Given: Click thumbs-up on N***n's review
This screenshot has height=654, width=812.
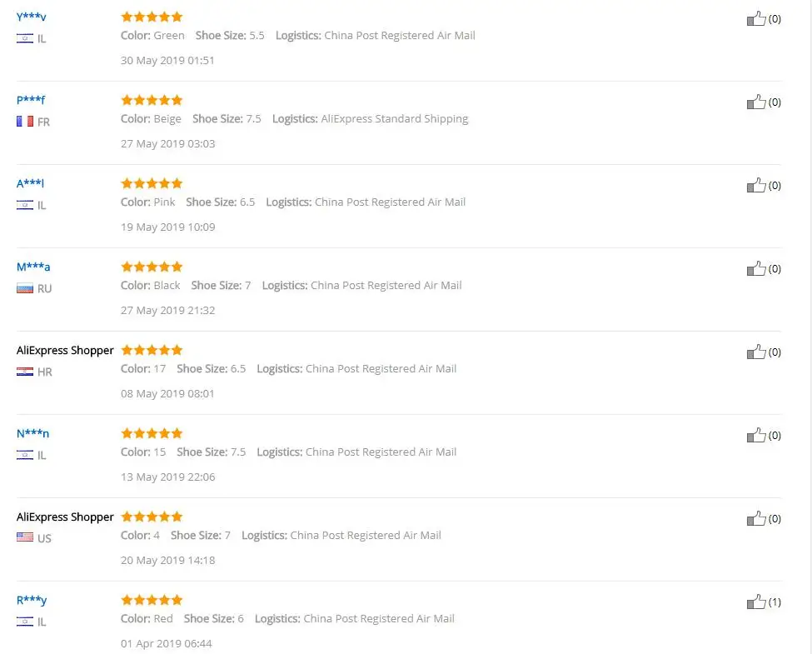Looking at the screenshot, I should [x=756, y=436].
